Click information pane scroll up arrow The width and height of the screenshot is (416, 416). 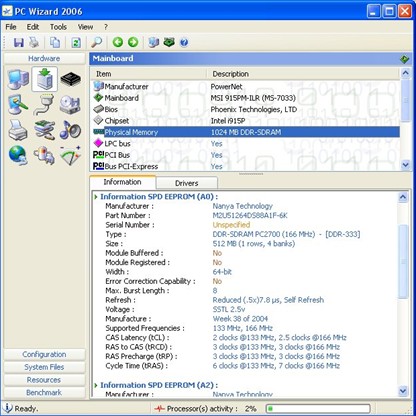pos(403,197)
